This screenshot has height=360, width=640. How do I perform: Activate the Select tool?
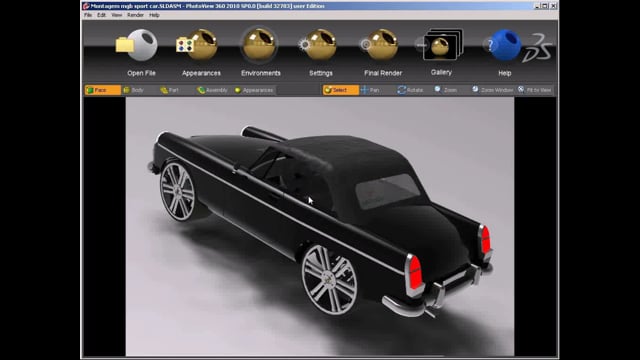340,90
